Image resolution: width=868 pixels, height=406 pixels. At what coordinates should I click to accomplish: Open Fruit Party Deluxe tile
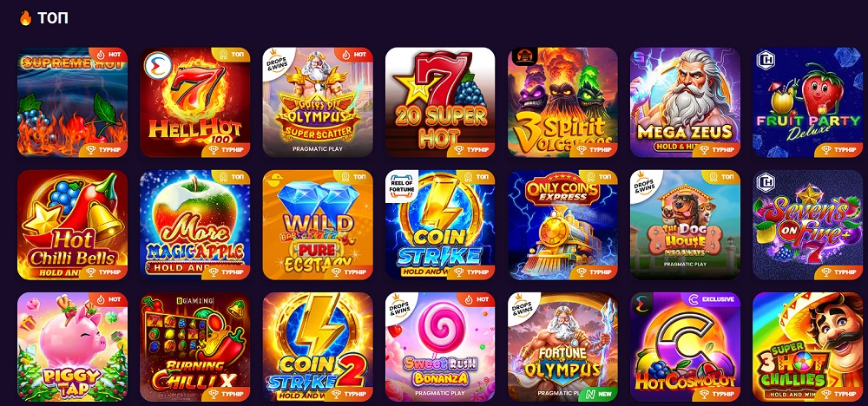pyautogui.click(x=807, y=102)
